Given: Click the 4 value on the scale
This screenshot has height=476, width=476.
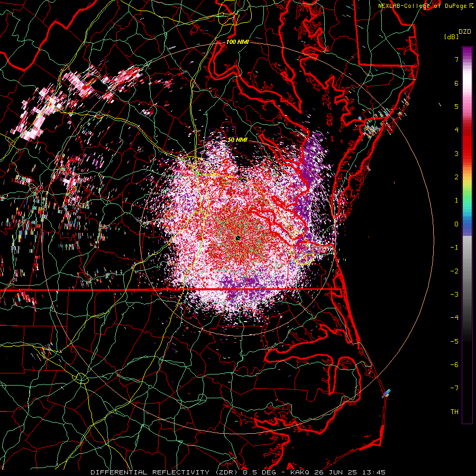Looking at the screenshot, I should tap(456, 130).
